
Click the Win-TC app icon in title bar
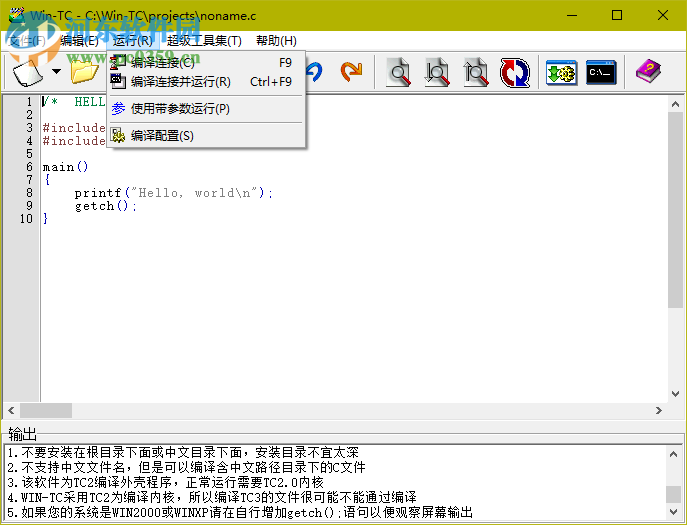coord(17,15)
